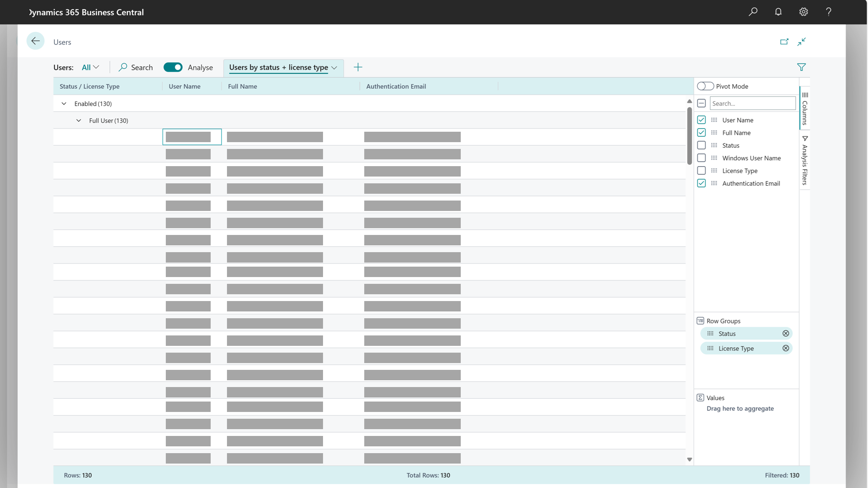
Task: Click the open-in-new-window icon
Action: pos(784,42)
